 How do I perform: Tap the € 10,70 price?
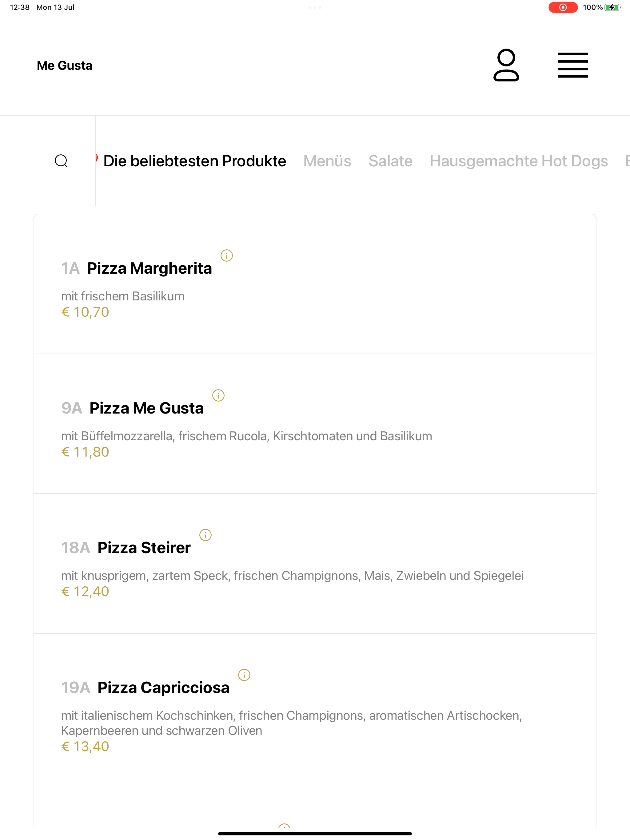(x=85, y=312)
